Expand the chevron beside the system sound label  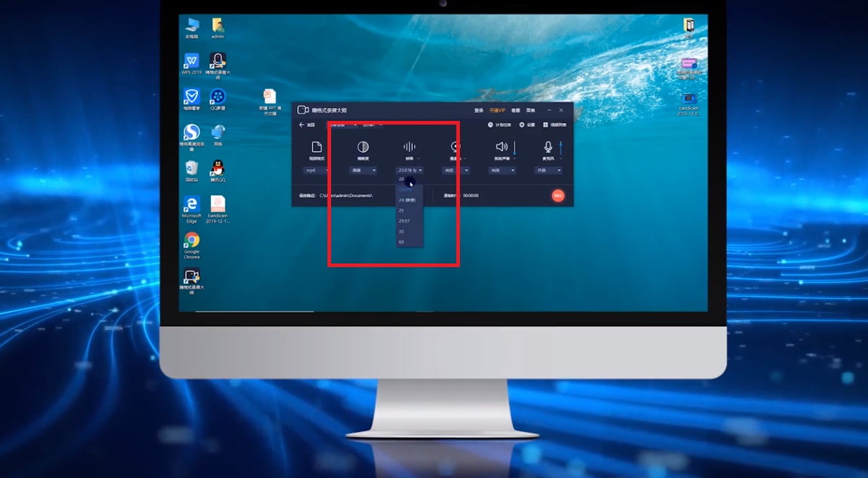[513, 158]
